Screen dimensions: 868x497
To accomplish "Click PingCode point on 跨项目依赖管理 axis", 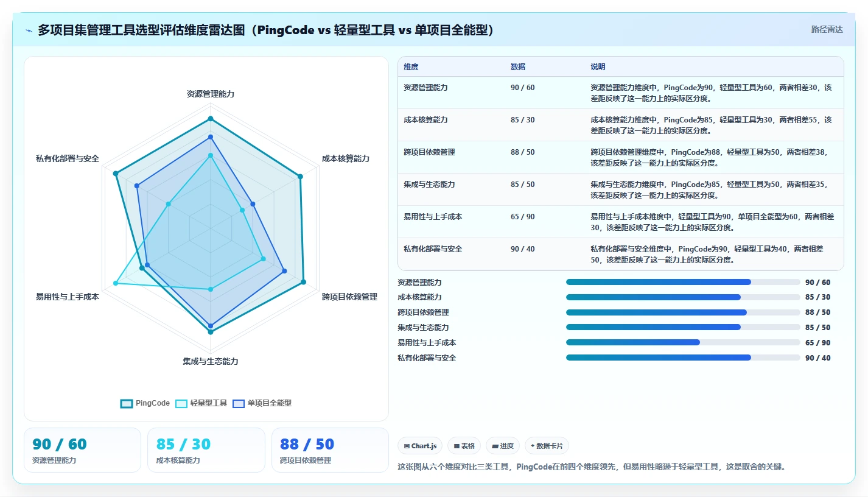I will point(304,282).
